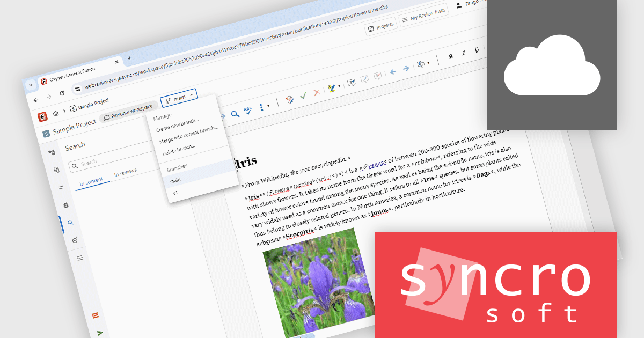Reject change using the red X icon
The image size is (644, 338).
(x=317, y=92)
